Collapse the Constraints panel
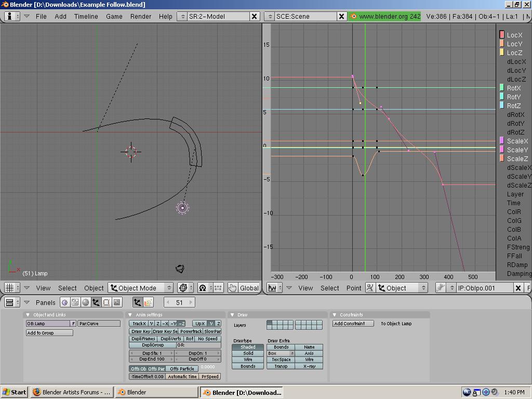The image size is (532, 399). click(x=335, y=315)
